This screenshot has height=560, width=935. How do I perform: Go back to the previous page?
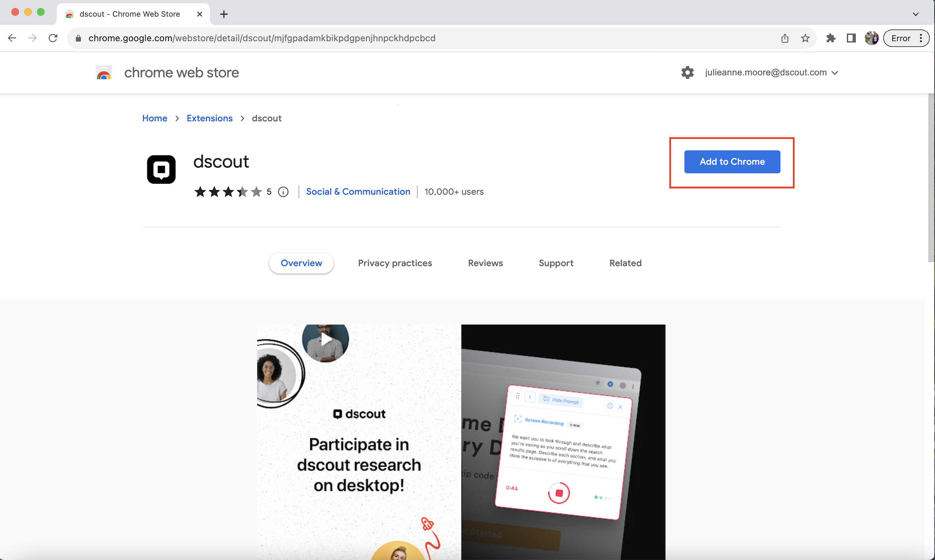coord(12,38)
